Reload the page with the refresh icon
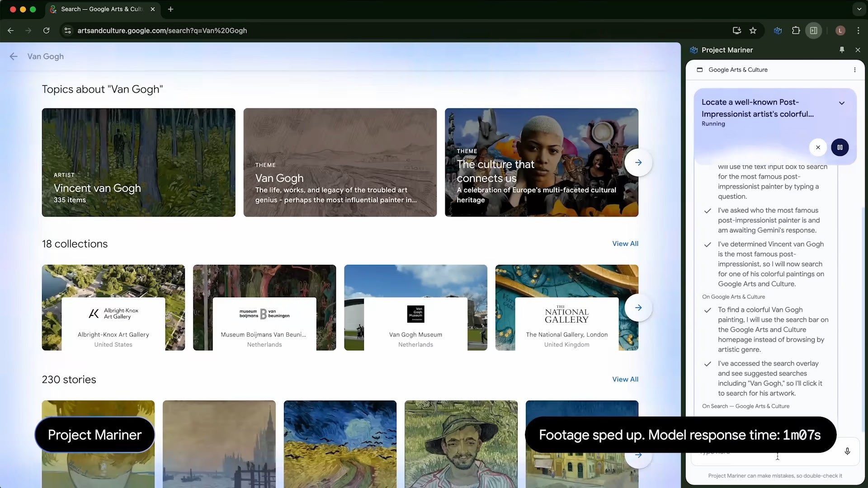The width and height of the screenshot is (868, 488). tap(46, 31)
